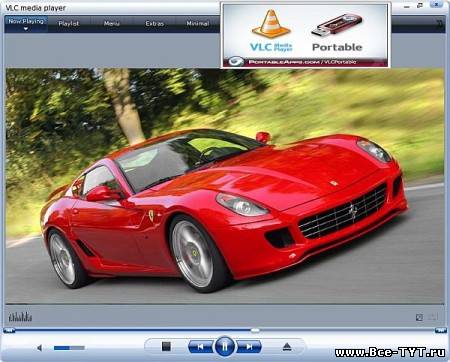Click the Ferrari video display area
This screenshot has height=362, width=450.
[x=225, y=186]
